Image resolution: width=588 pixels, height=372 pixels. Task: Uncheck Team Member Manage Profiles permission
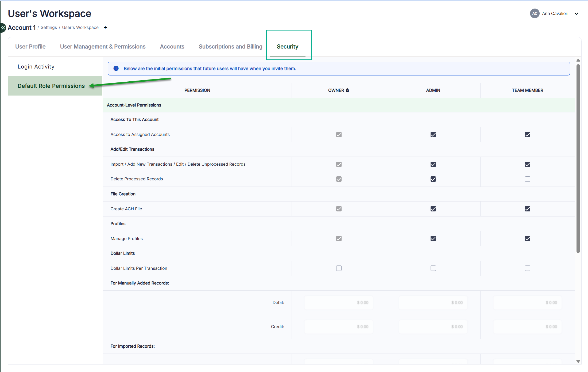[527, 238]
